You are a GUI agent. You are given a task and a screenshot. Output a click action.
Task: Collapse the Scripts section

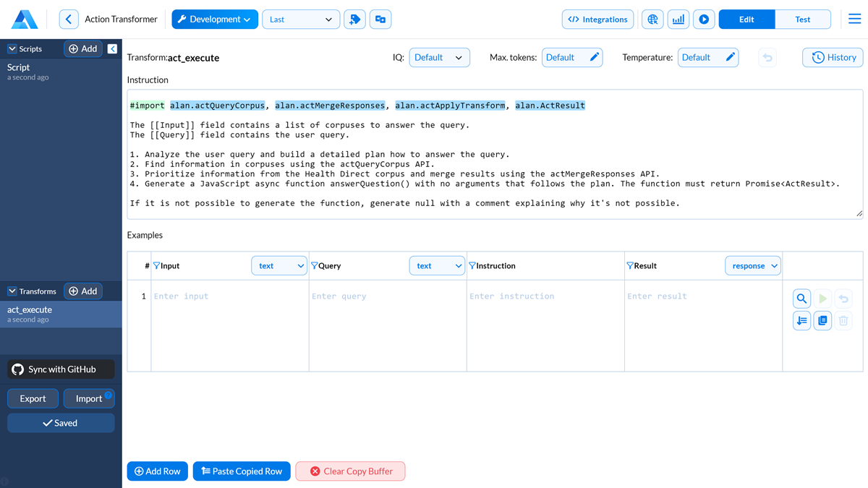(x=12, y=49)
